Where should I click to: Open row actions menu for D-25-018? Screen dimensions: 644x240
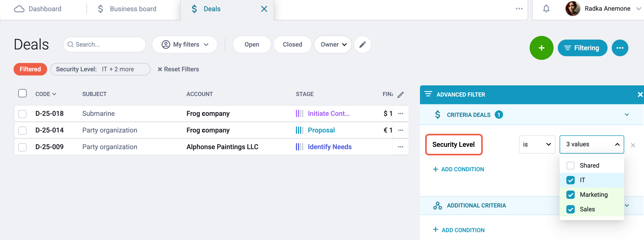[401, 113]
